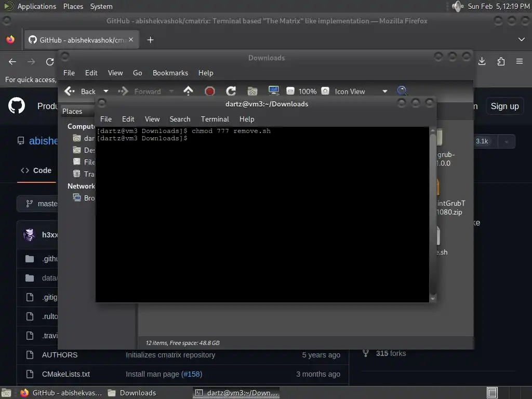Zoom out using the minus icon
The image size is (532, 399).
pyautogui.click(x=290, y=91)
